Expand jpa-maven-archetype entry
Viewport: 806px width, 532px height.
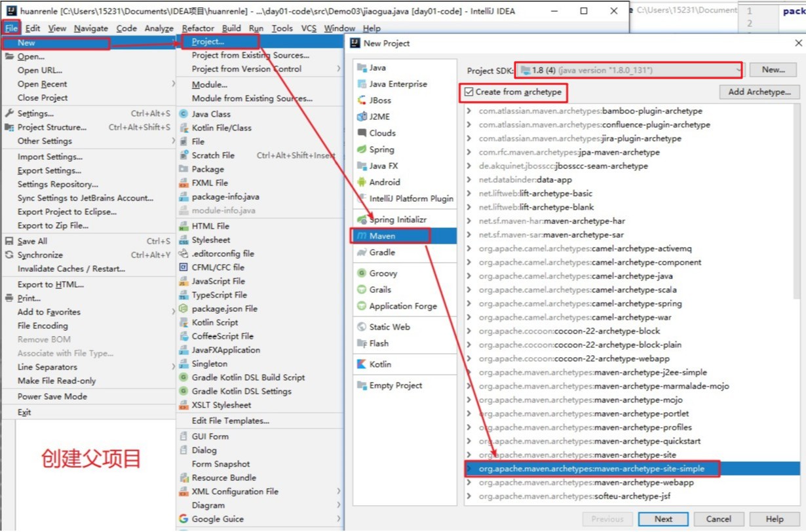coord(469,152)
